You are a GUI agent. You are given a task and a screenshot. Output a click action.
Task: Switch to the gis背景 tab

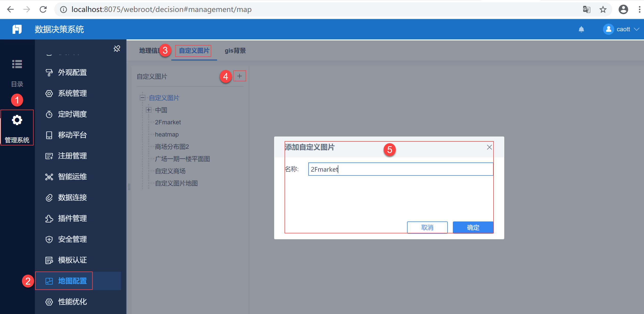click(x=235, y=51)
